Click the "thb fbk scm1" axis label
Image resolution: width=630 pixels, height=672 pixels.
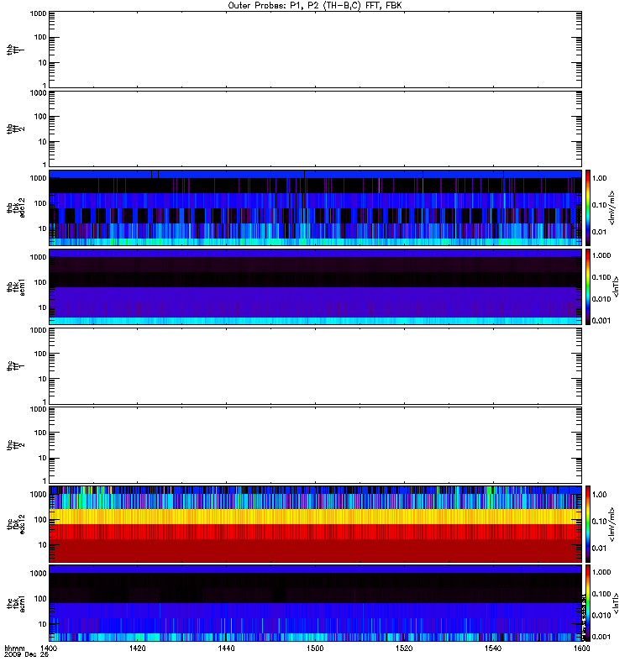[15, 286]
